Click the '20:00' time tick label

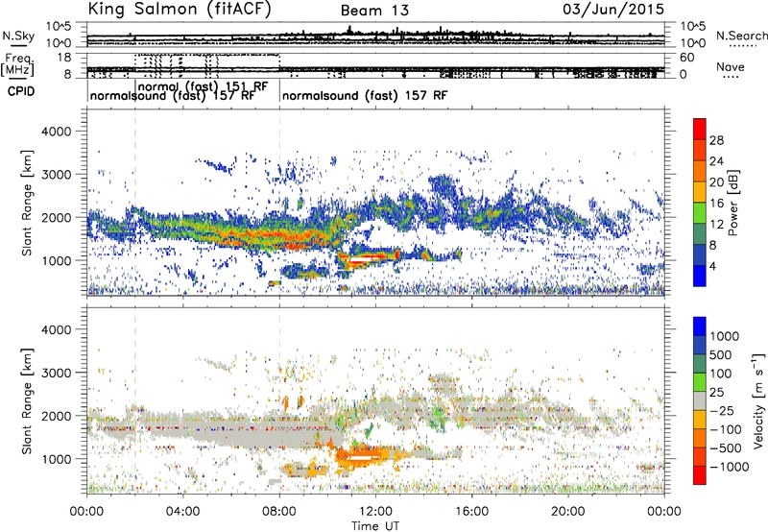[x=568, y=512]
